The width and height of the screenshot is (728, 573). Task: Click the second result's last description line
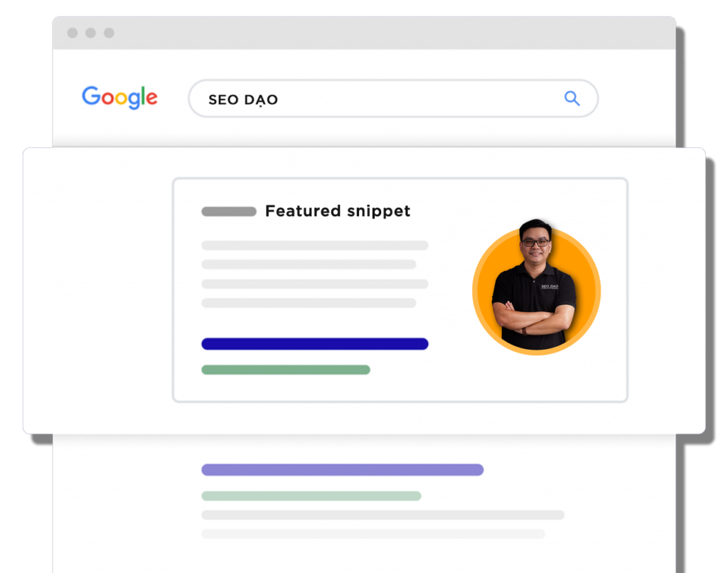(x=373, y=534)
